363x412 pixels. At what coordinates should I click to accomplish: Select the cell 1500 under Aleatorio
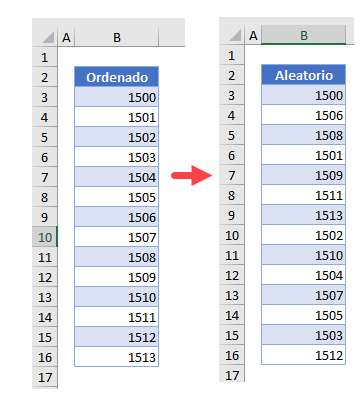(304, 95)
